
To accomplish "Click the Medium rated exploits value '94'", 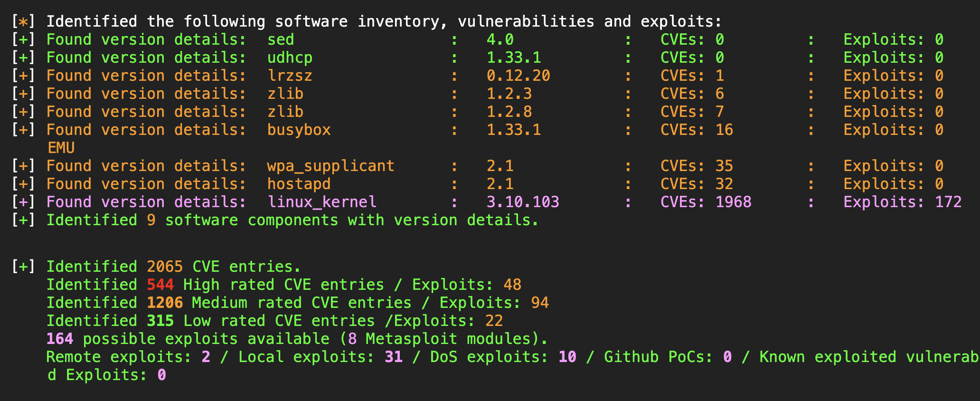I will (x=540, y=303).
